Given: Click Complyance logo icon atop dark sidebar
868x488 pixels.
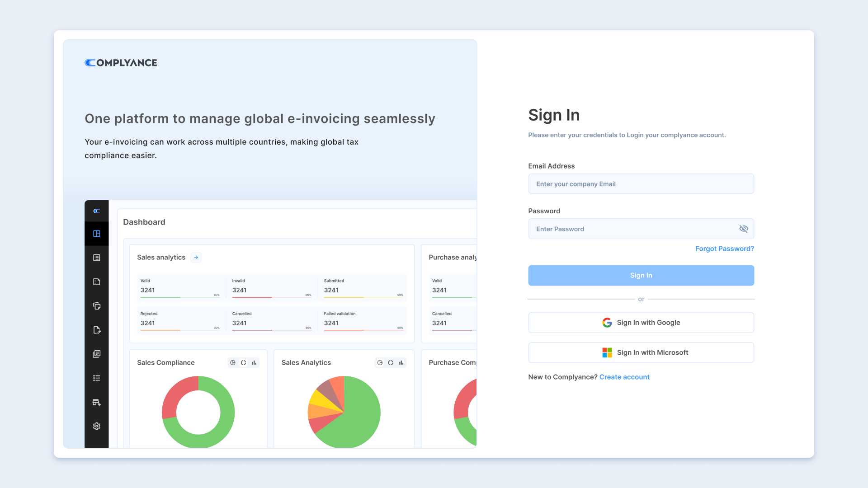Looking at the screenshot, I should pyautogui.click(x=97, y=211).
